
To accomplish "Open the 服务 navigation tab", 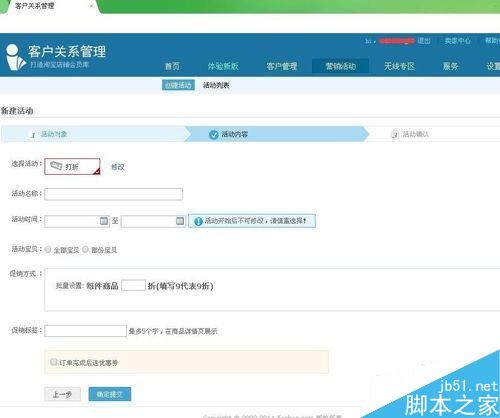I will click(x=450, y=66).
